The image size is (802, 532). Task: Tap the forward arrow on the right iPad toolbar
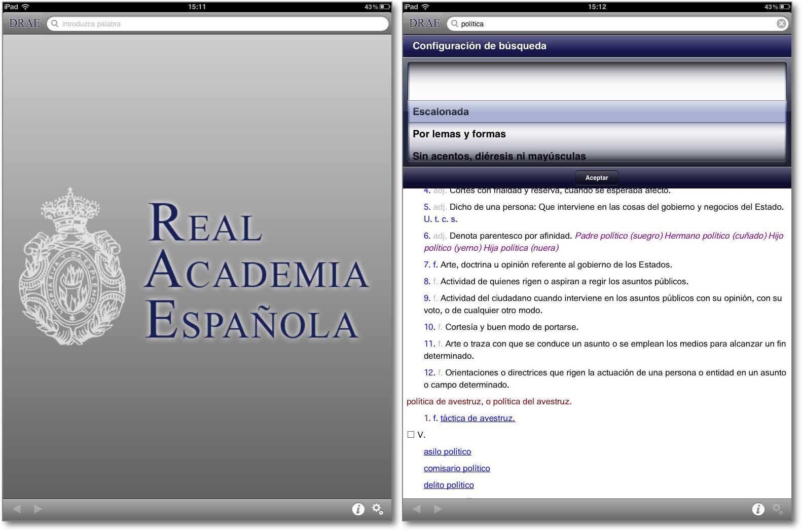(x=438, y=509)
